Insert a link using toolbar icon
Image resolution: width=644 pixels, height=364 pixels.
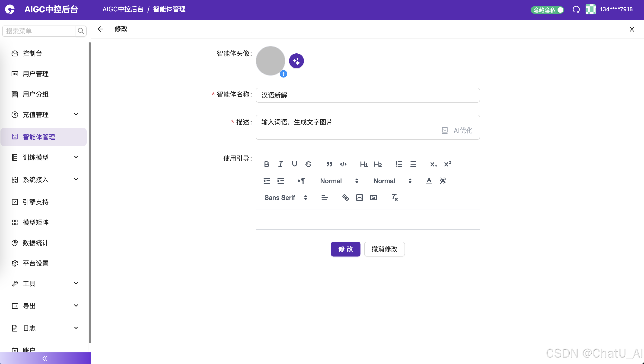[345, 198]
